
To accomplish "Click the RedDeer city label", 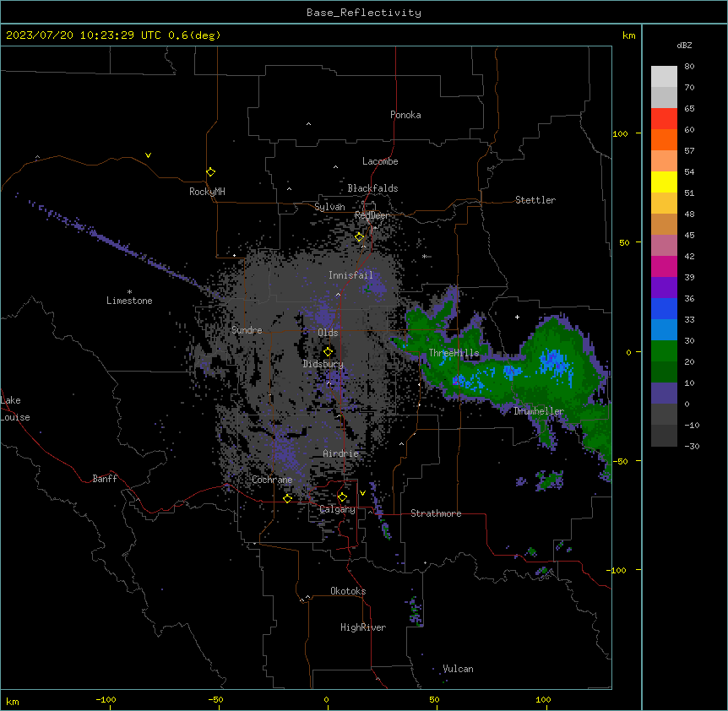I will (372, 215).
